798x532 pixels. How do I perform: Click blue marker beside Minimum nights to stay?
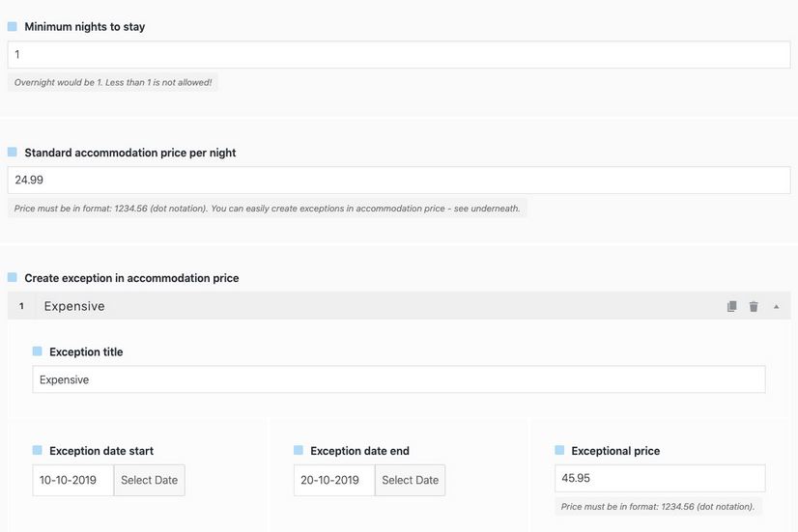coord(13,26)
